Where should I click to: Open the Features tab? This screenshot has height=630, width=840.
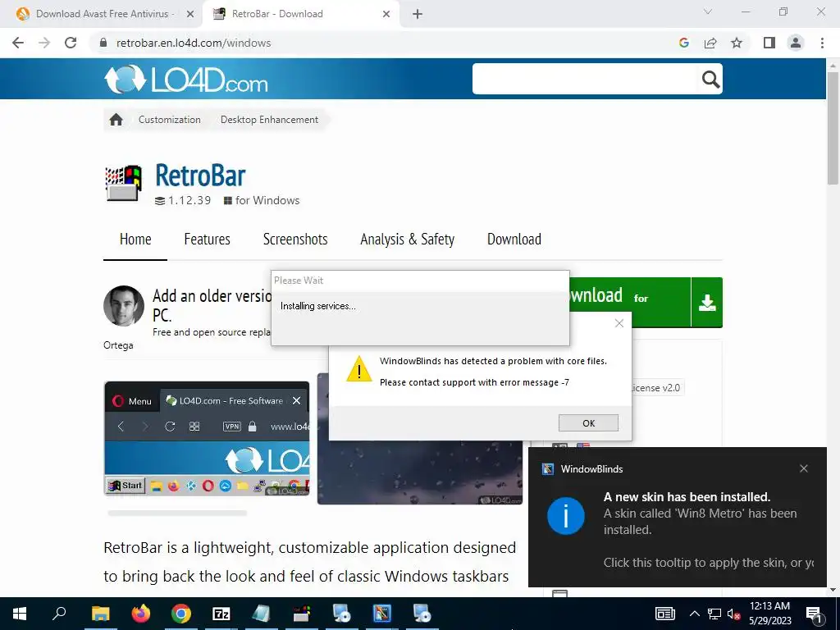[x=208, y=239]
